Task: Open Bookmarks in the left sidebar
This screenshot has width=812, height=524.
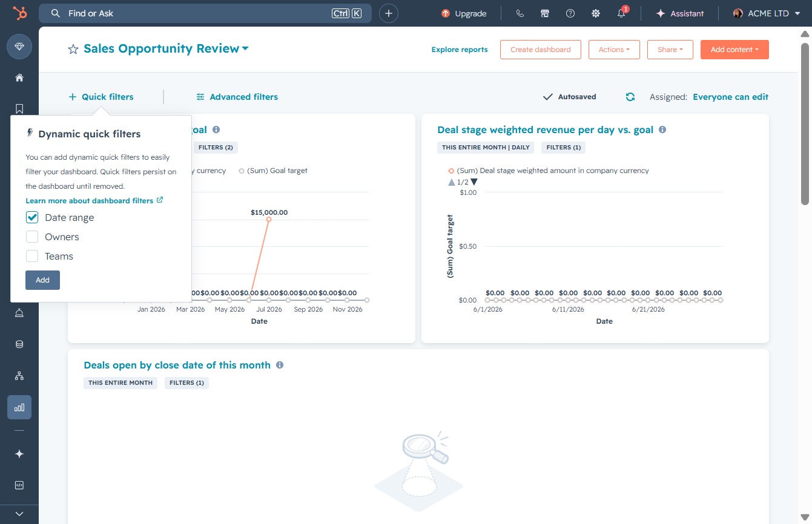Action: [19, 109]
